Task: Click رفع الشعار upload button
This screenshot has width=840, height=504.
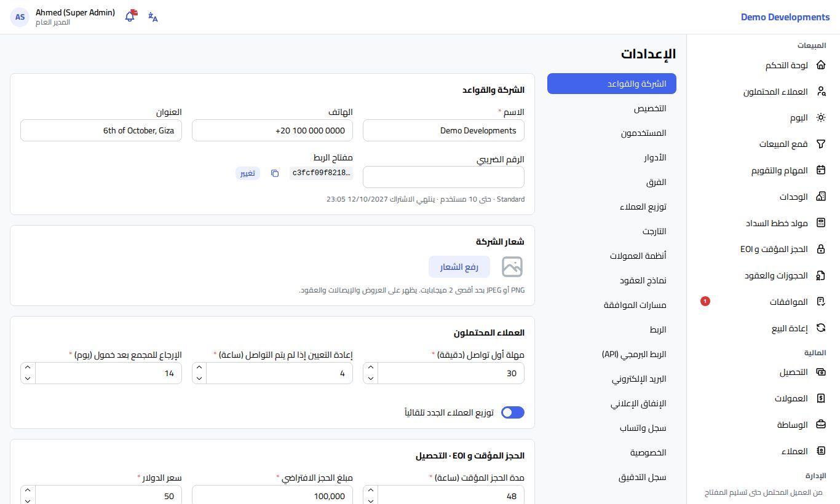Action: [x=459, y=267]
